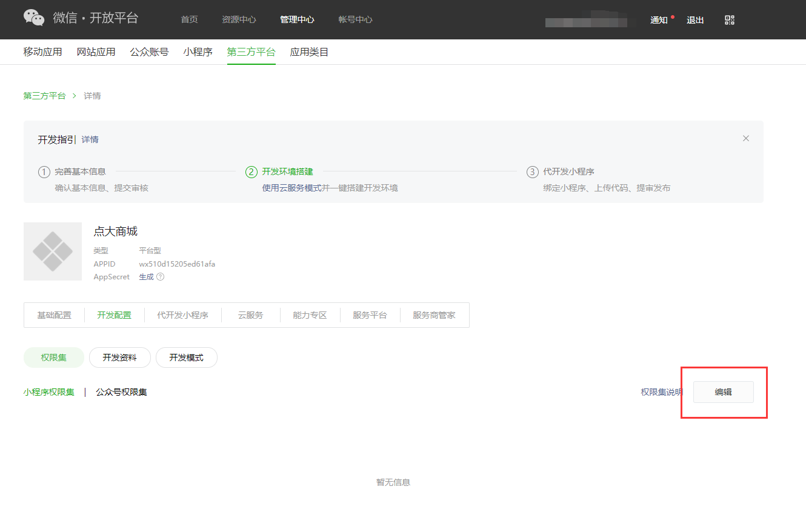The height and width of the screenshot is (532, 806).
Task: Open 帐号中心 in top navigation
Action: click(355, 19)
